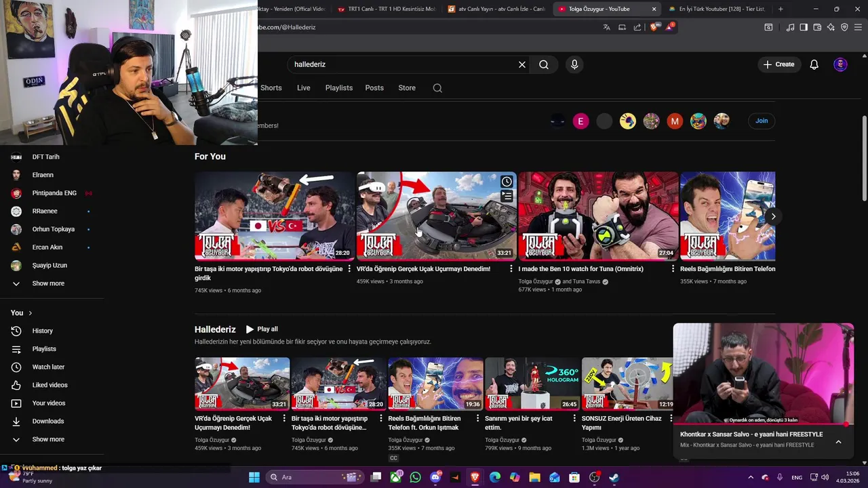Expand the mini player queue chevron
This screenshot has height=488, width=868.
tap(838, 442)
